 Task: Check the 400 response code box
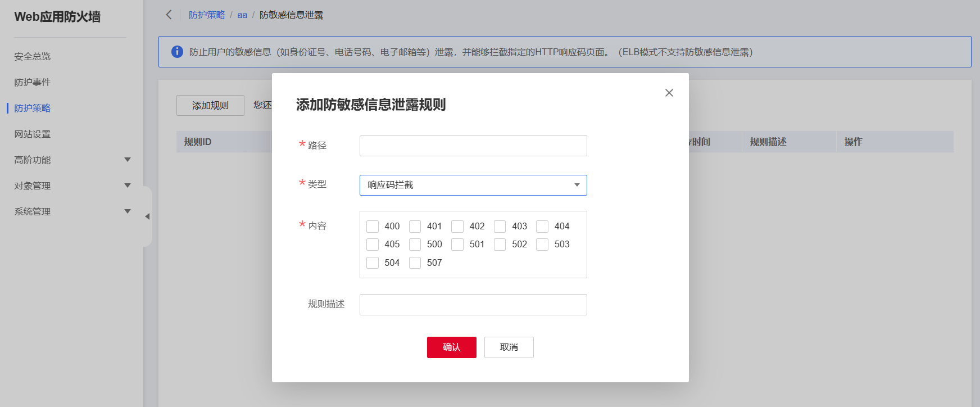click(x=373, y=227)
